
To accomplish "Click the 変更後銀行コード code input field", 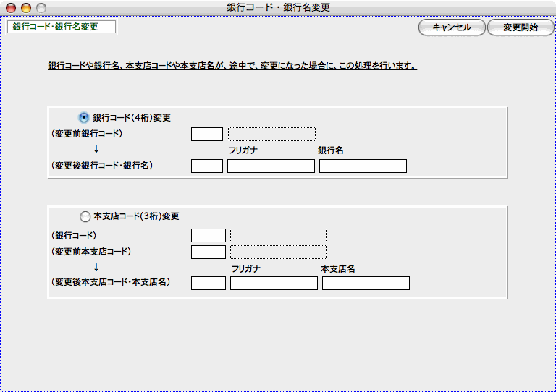I will pyautogui.click(x=207, y=166).
